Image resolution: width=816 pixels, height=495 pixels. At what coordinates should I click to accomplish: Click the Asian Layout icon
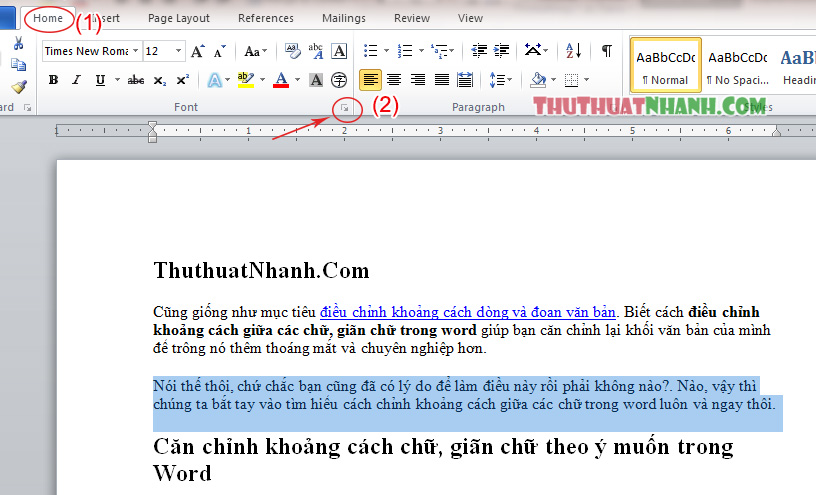point(533,50)
